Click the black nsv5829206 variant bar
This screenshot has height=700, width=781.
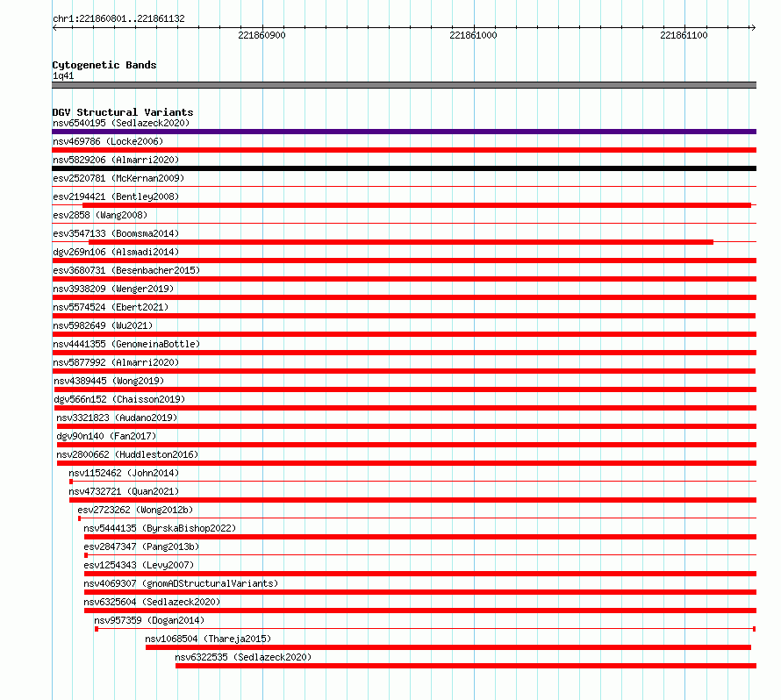[x=404, y=168]
